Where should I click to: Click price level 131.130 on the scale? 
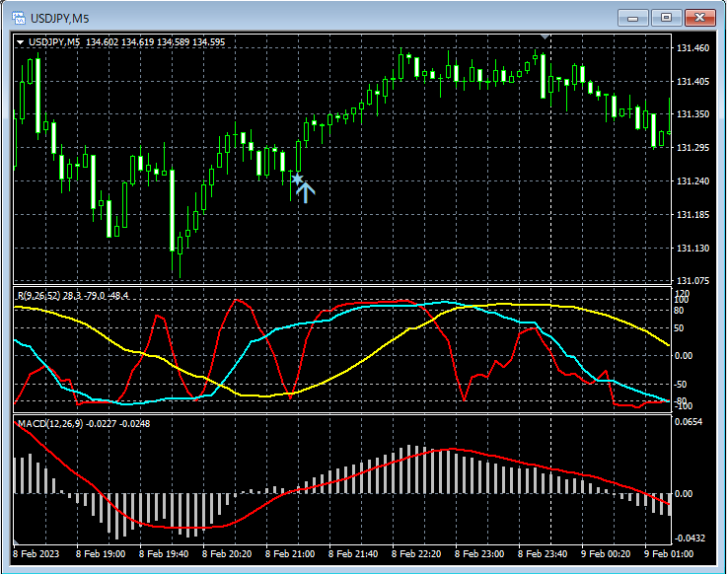pos(692,249)
